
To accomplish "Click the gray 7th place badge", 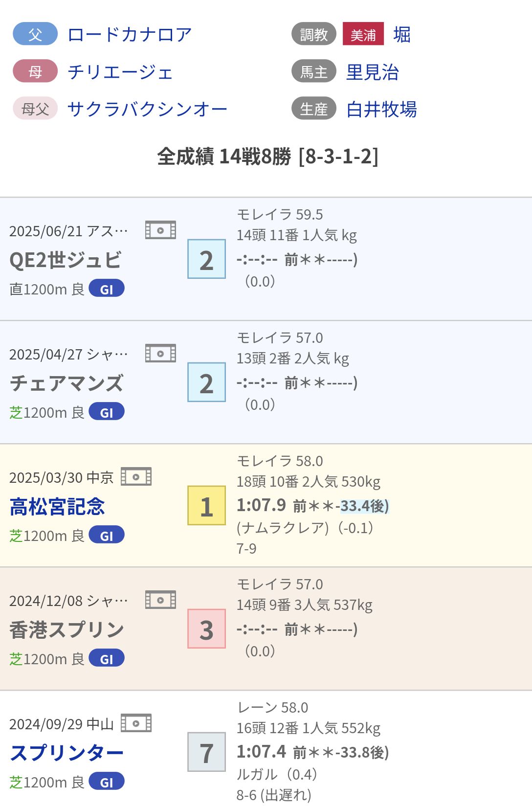I will pos(206,752).
